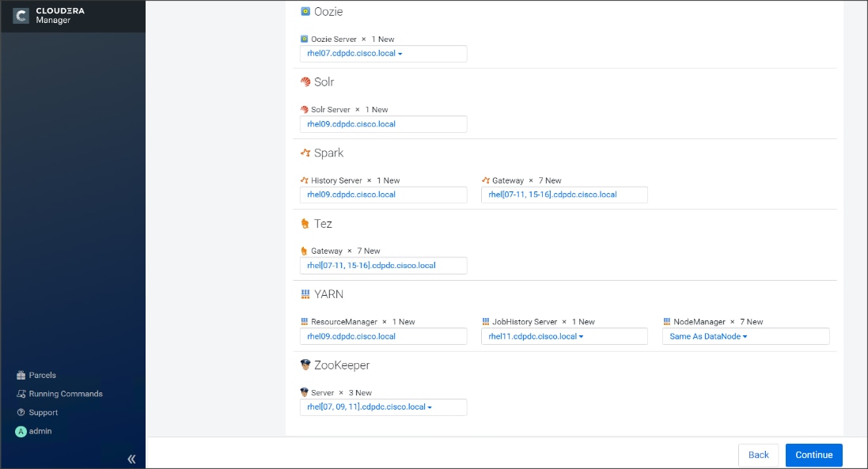Click the Spark 'Gateway × 7 New' label
The width and height of the screenshot is (868, 469).
pos(526,180)
